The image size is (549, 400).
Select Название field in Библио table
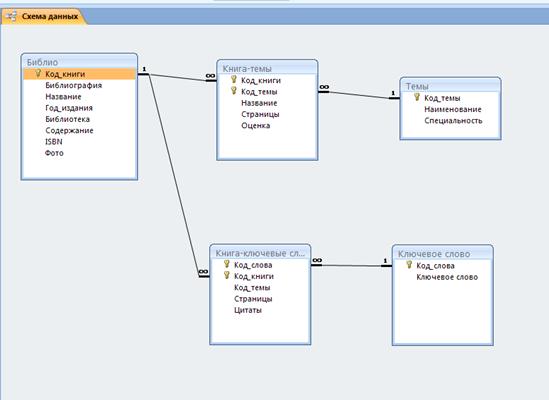(x=63, y=97)
